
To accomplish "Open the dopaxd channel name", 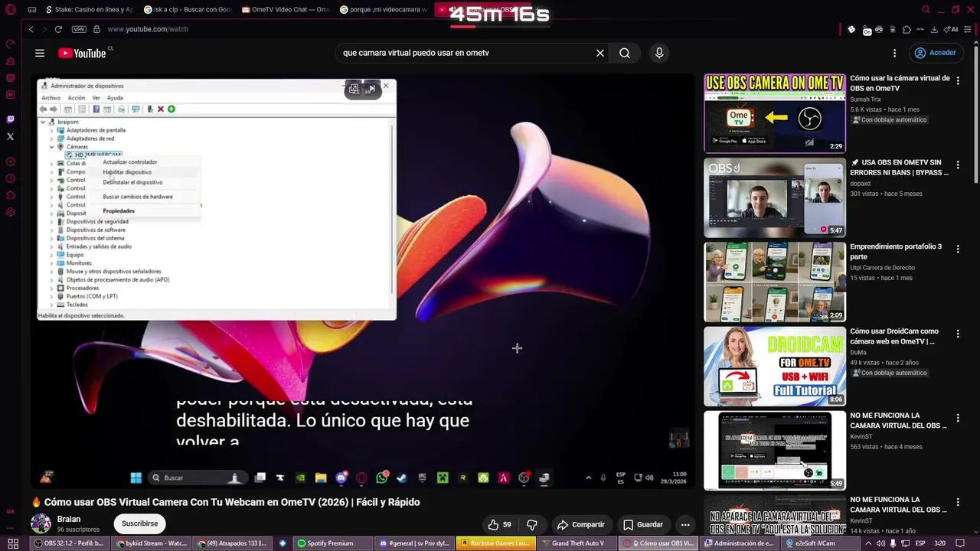I will 860,184.
